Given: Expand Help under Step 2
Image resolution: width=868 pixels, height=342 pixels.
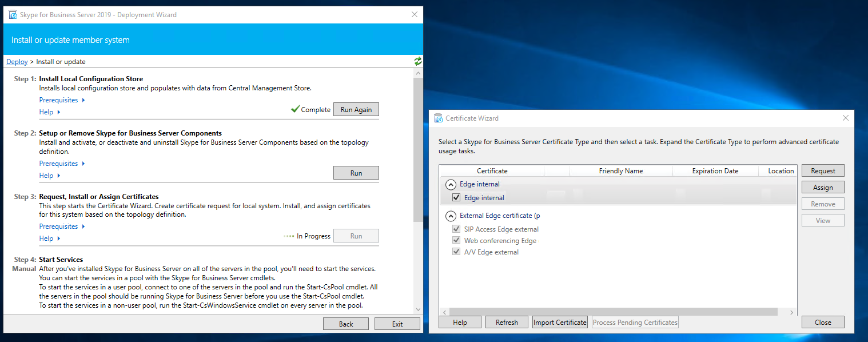Looking at the screenshot, I should point(49,176).
